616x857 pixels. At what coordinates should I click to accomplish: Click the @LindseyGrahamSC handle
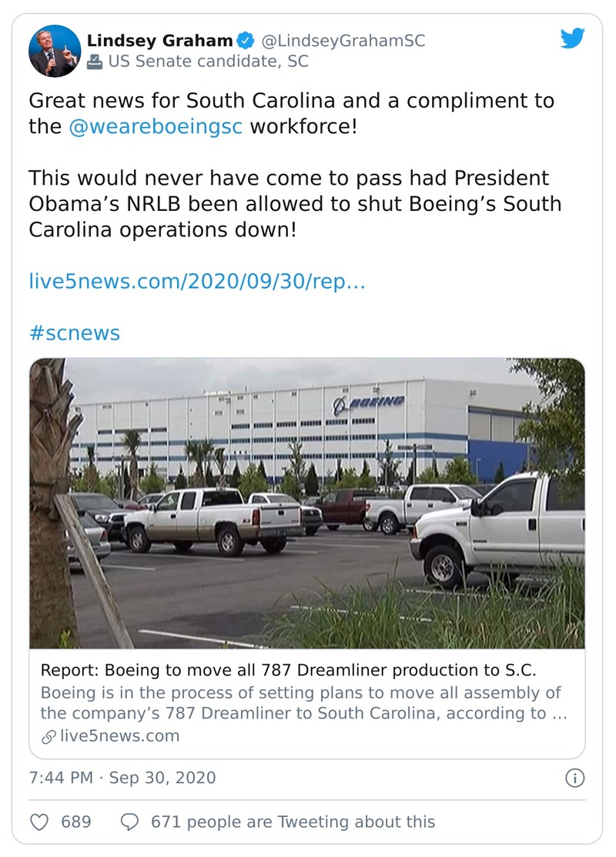click(343, 41)
